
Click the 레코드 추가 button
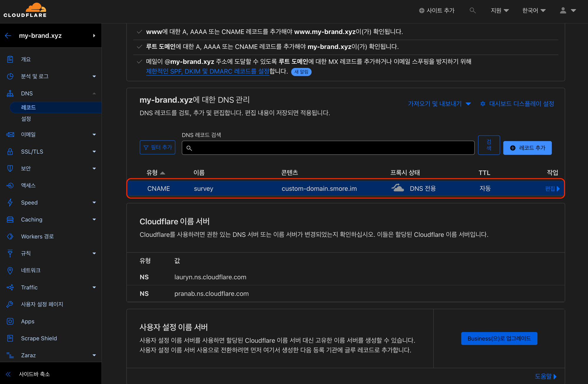tap(527, 148)
